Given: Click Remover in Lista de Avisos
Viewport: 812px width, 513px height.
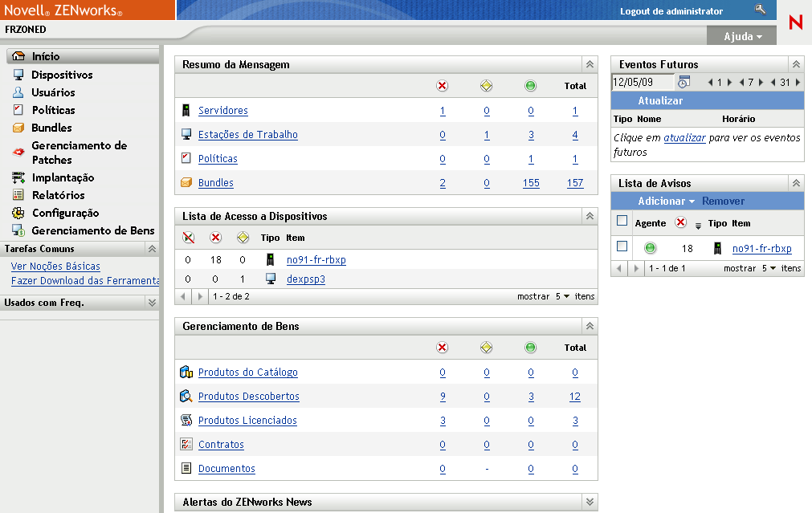Looking at the screenshot, I should pyautogui.click(x=723, y=201).
